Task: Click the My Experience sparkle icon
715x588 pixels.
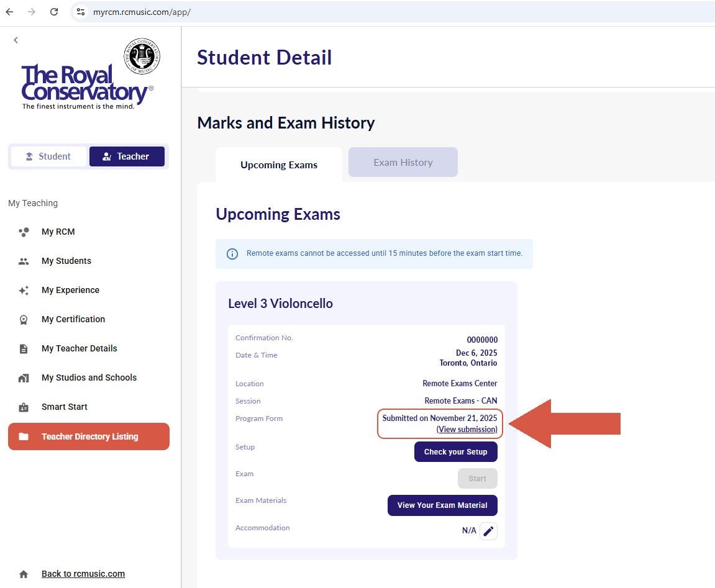Action: (24, 290)
